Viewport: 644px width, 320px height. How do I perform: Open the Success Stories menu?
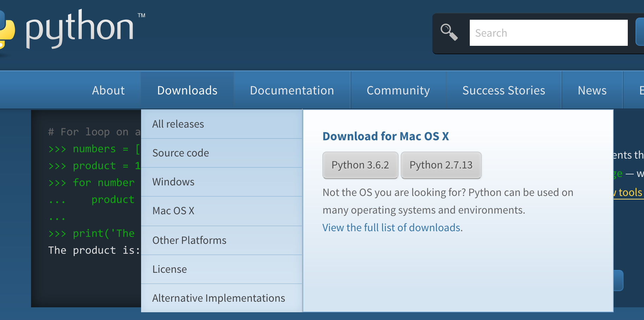coord(504,90)
